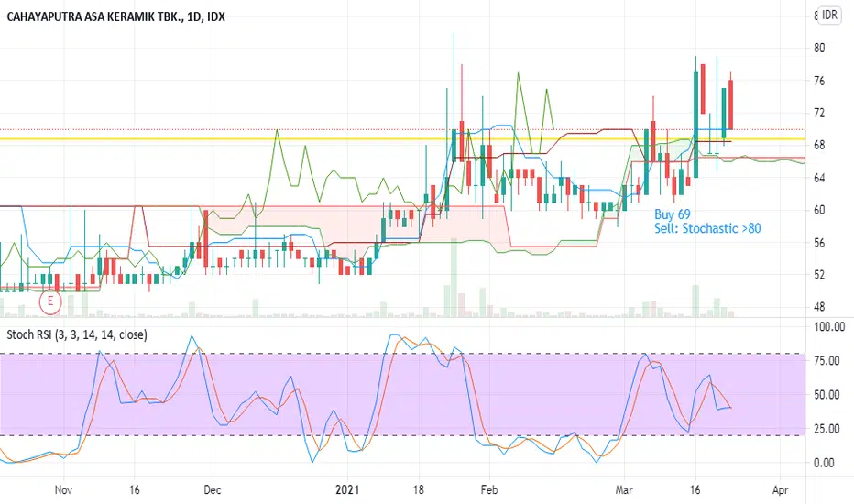Screen dimensions: 854x504
Task: Click the 80 price axis label
Action: coord(819,48)
